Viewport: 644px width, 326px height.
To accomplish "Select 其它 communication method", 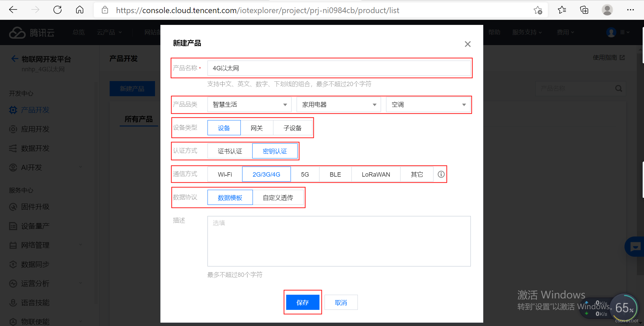I will tap(417, 174).
